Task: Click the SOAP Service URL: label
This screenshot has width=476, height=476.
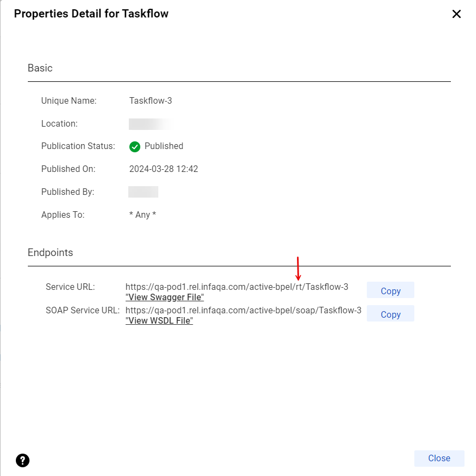Action: tap(82, 310)
